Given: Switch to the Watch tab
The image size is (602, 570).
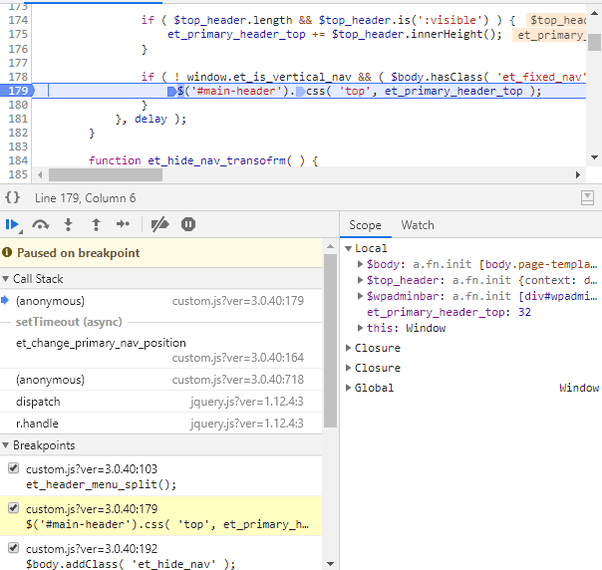Looking at the screenshot, I should pyautogui.click(x=418, y=225).
